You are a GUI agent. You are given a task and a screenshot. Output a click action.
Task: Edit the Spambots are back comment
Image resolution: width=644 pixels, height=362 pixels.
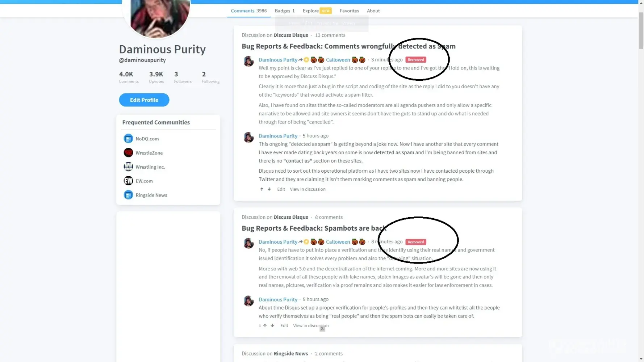[284, 326]
